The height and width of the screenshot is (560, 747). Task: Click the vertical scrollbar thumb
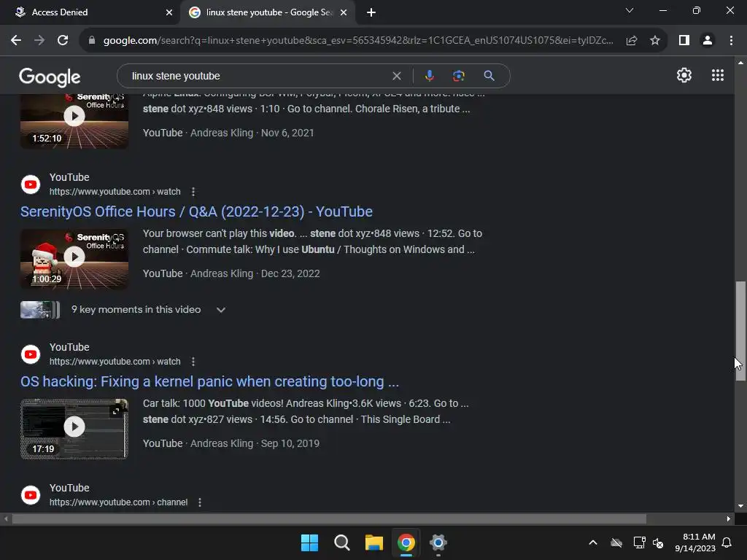click(740, 331)
